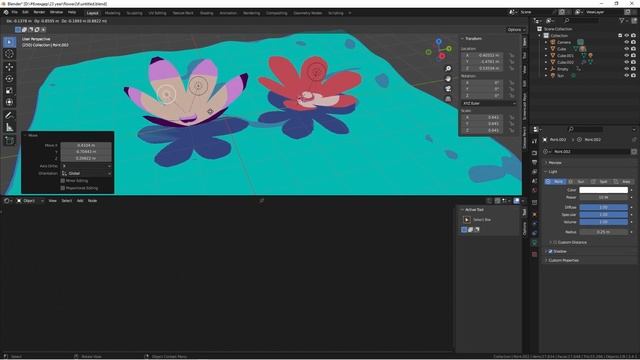Click the Specular slider
The width and height of the screenshot is (640, 360).
[x=603, y=215]
